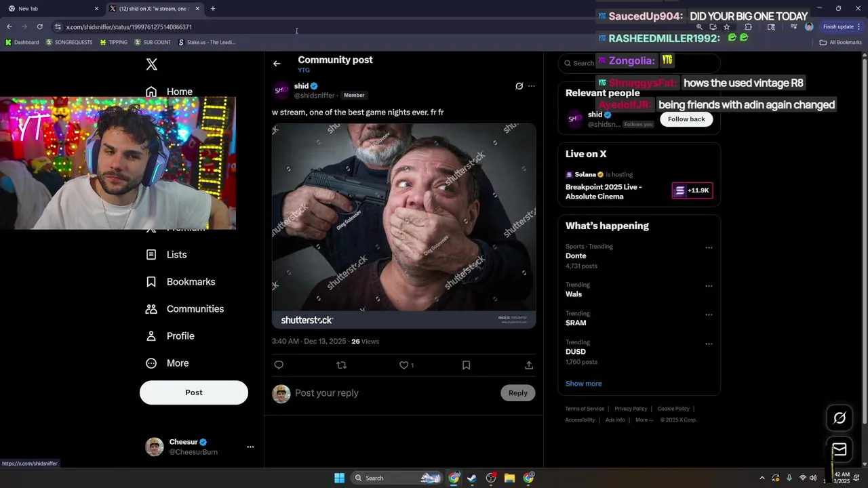Open Ads info footer link
The height and width of the screenshot is (488, 868).
coord(615,420)
